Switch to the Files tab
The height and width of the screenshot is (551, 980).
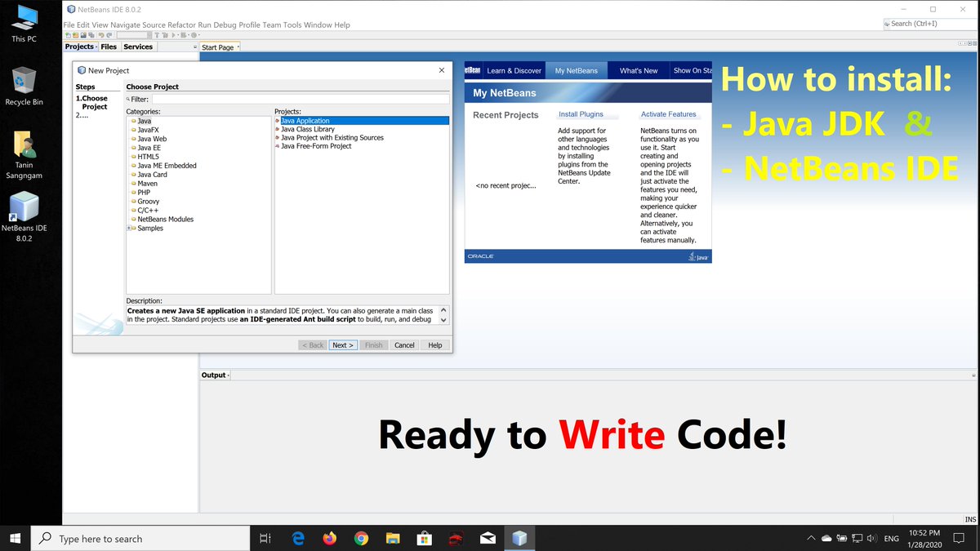[x=109, y=47]
